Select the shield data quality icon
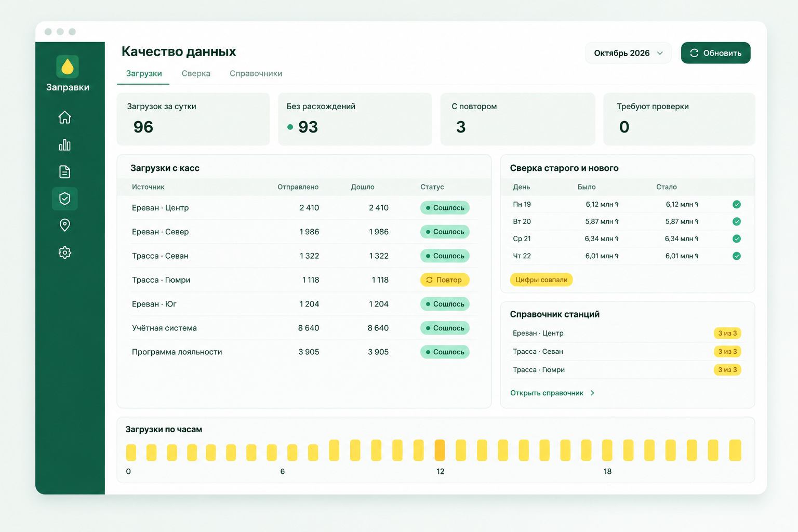798x532 pixels. coord(64,198)
